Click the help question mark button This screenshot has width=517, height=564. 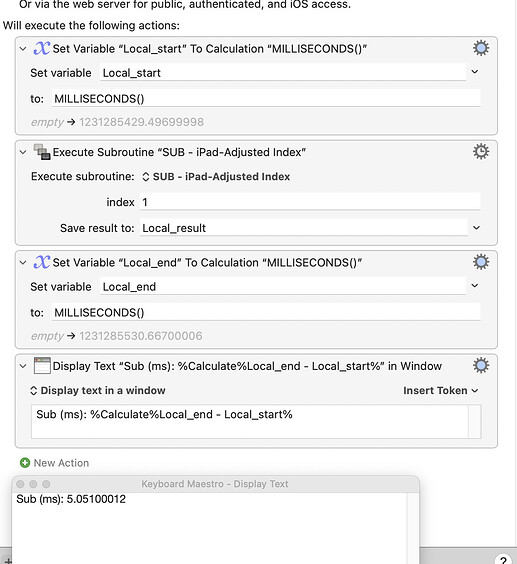(x=503, y=559)
